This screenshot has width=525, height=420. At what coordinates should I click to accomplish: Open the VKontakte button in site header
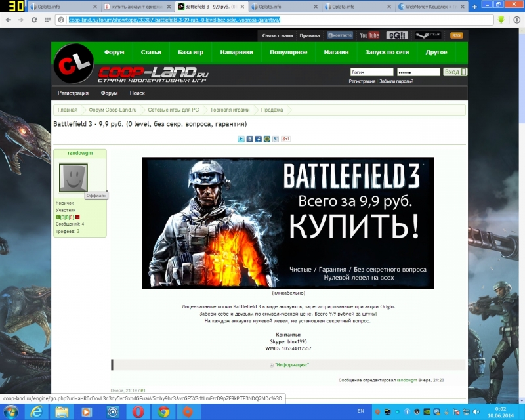coord(340,35)
